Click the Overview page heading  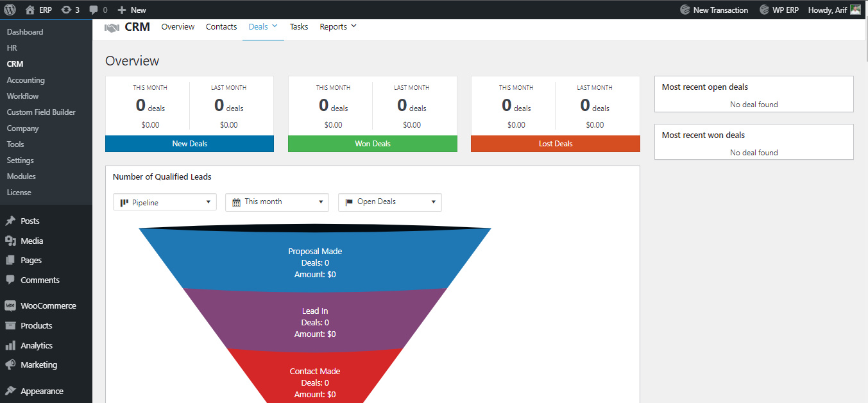click(x=132, y=61)
